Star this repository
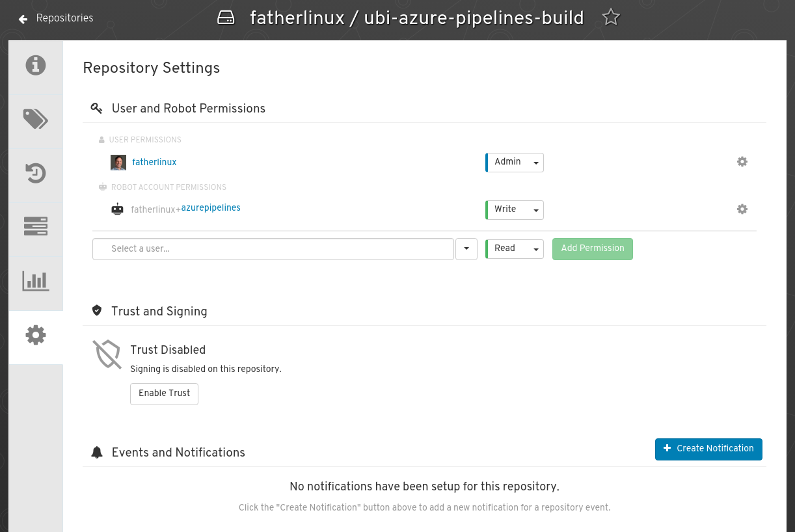 pyautogui.click(x=610, y=18)
